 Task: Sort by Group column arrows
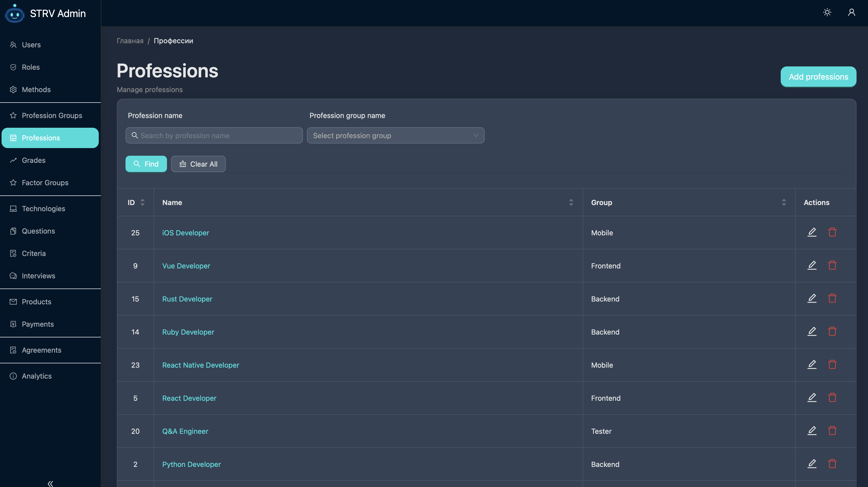point(783,203)
